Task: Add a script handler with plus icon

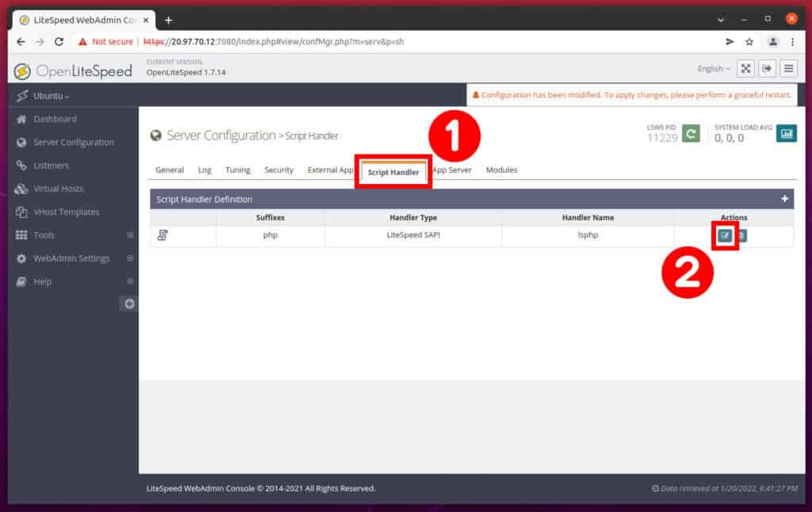Action: point(784,199)
